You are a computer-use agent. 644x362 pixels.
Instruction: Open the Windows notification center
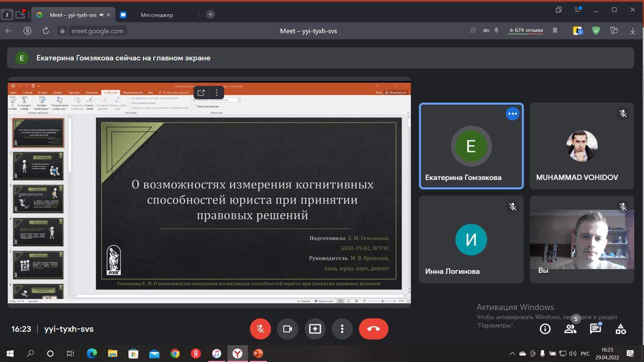(630, 353)
